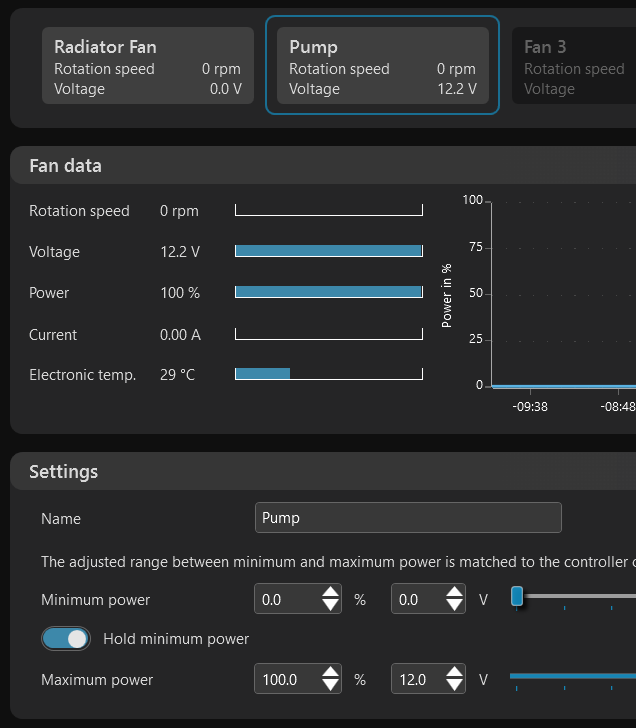Viewport: 636px width, 728px height.
Task: Select the Pump fan card
Action: click(382, 66)
